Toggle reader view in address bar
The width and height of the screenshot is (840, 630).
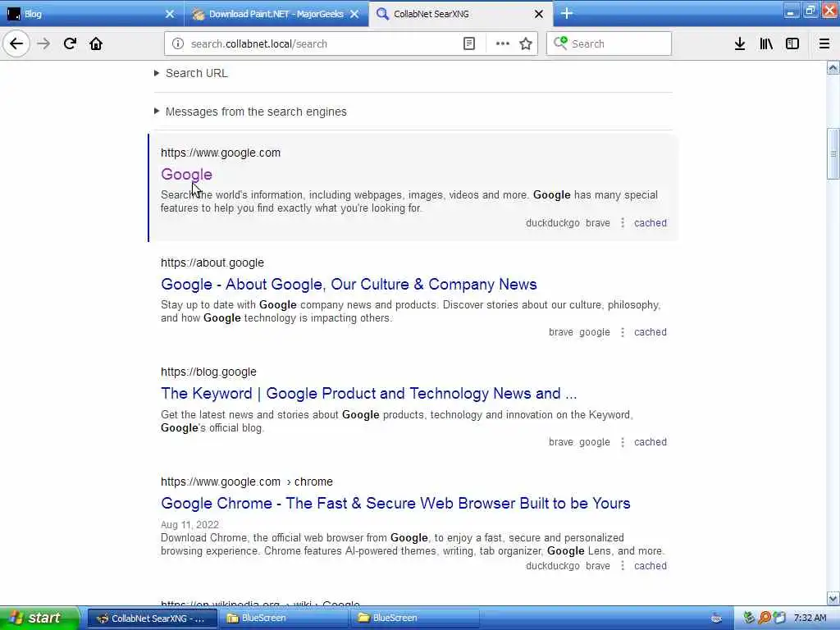(x=468, y=44)
